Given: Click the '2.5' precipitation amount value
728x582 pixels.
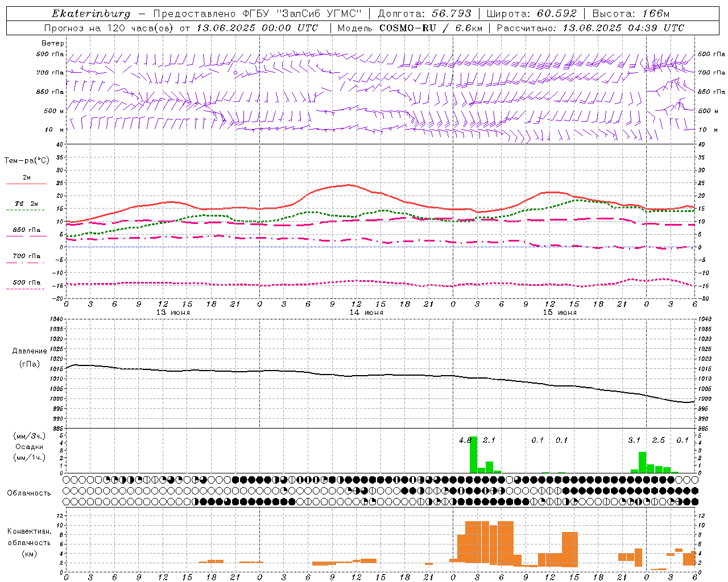Looking at the screenshot, I should coord(659,440).
